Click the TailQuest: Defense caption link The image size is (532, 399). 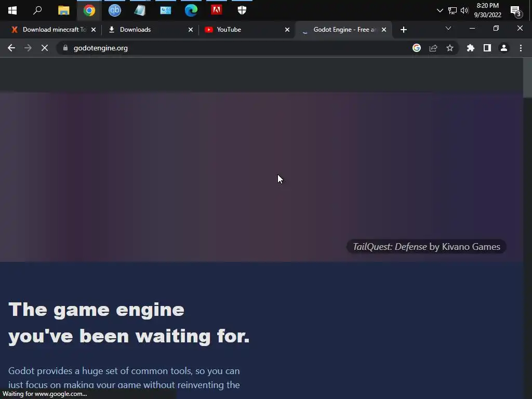[x=426, y=247]
